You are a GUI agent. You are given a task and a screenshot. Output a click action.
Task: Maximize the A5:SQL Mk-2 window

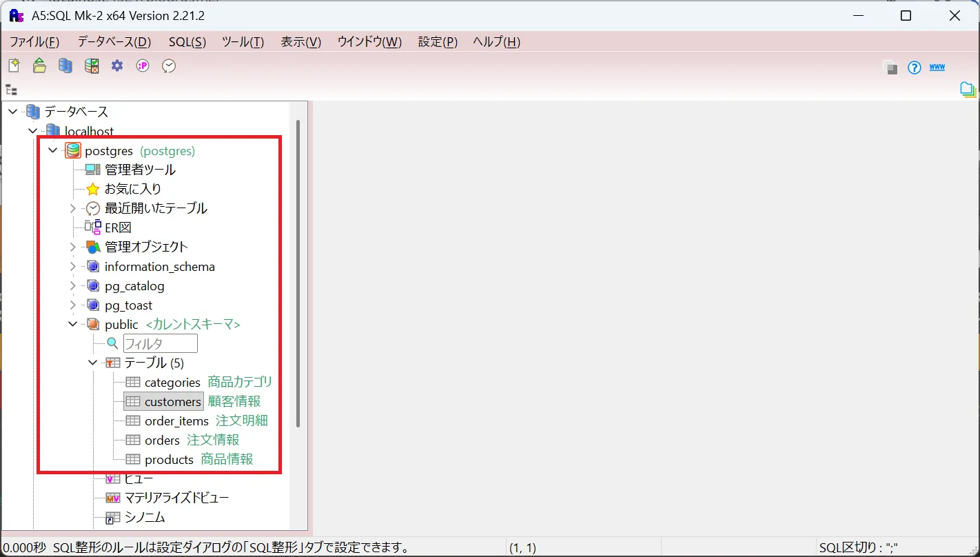[906, 15]
